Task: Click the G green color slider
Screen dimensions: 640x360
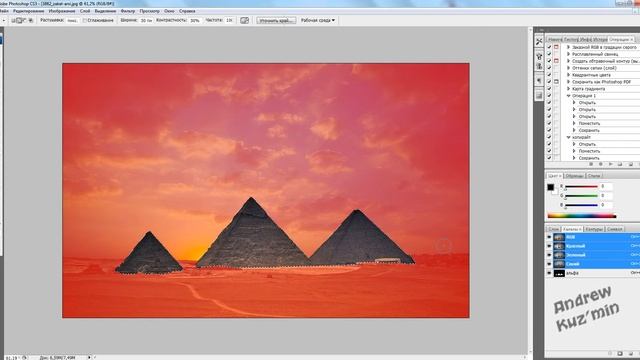Action: [581, 196]
